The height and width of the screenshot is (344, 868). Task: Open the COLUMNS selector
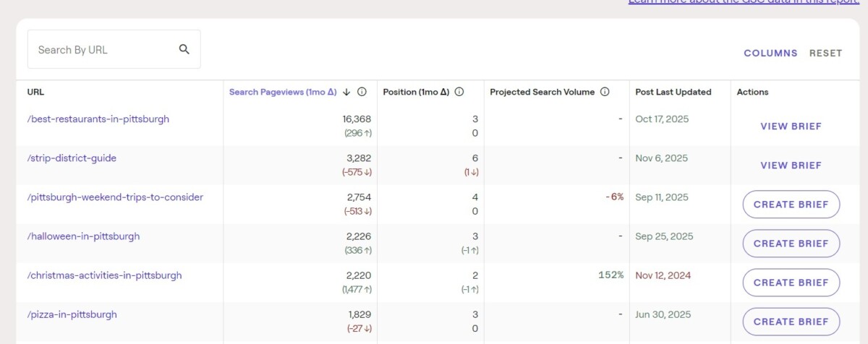[770, 53]
